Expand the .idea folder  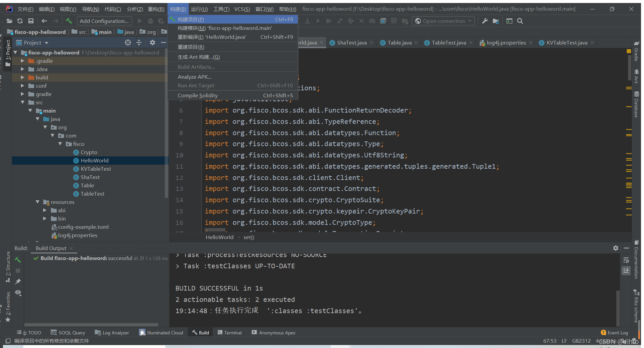click(22, 69)
